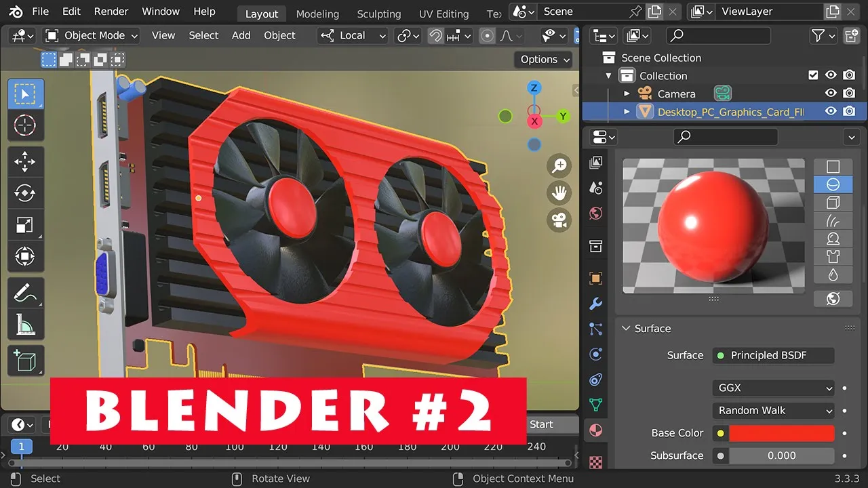Click the pan view hand icon
868x488 pixels.
tap(559, 193)
